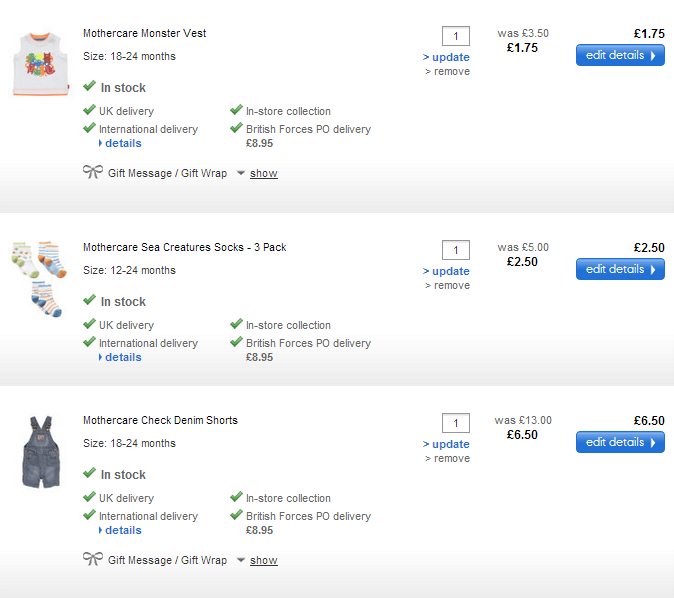Open the Monster Vest product thumbnail
Viewport: 674px width, 598px height.
point(39,62)
